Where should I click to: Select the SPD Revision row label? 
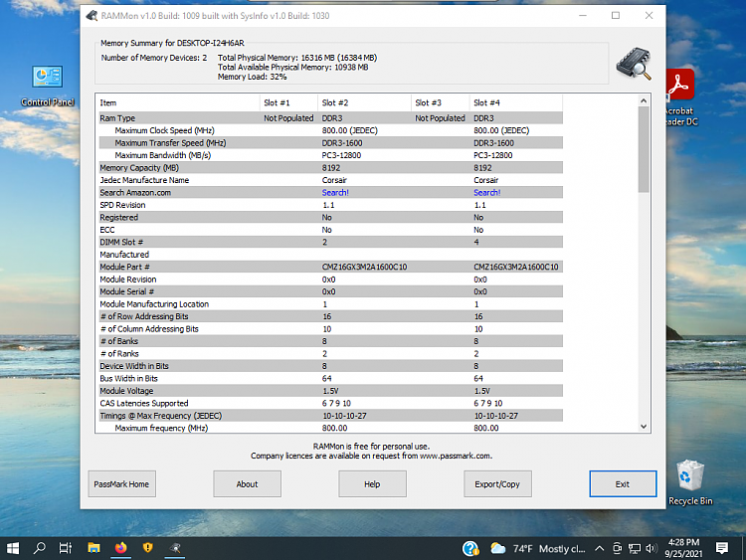pos(122,205)
